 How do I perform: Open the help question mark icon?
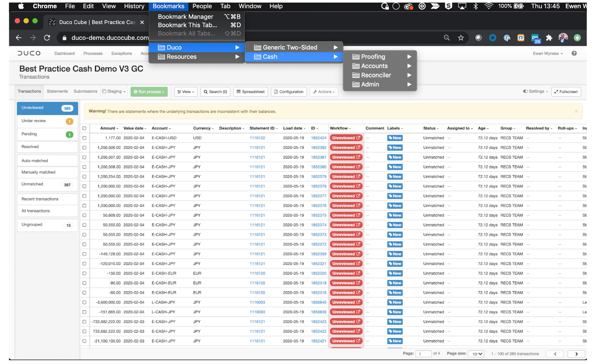point(574,53)
